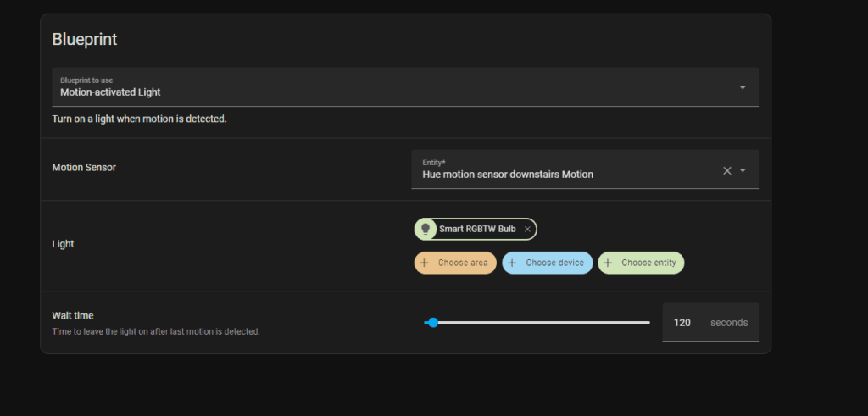Open the Choose device picker
This screenshot has height=416, width=868.
tap(554, 263)
